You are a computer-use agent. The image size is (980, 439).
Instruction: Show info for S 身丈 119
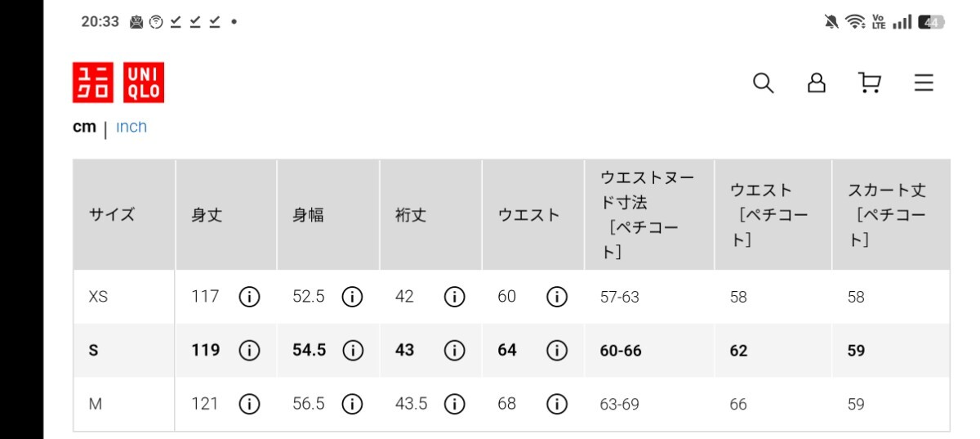pyautogui.click(x=249, y=350)
